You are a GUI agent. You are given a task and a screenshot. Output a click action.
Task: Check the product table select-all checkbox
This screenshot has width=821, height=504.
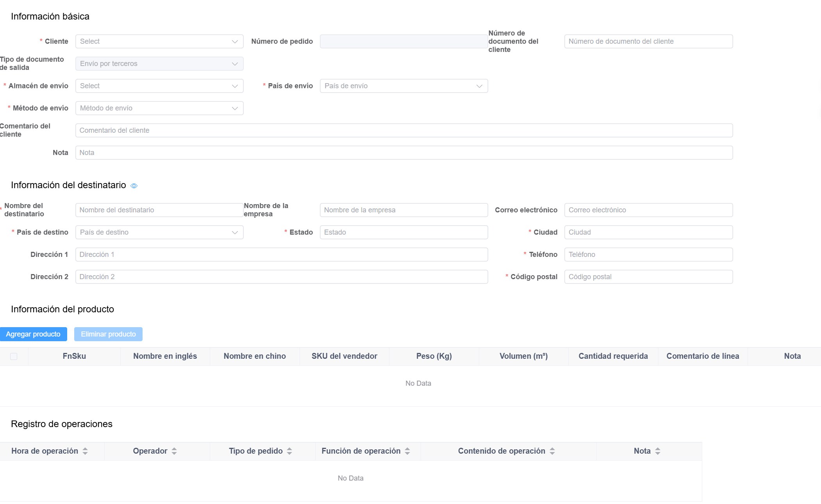14,356
